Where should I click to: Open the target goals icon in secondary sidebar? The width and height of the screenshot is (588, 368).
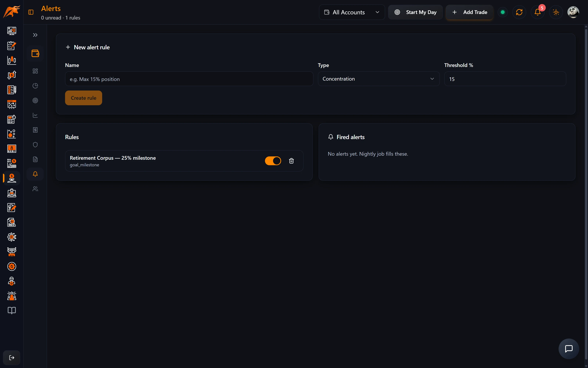(x=35, y=100)
